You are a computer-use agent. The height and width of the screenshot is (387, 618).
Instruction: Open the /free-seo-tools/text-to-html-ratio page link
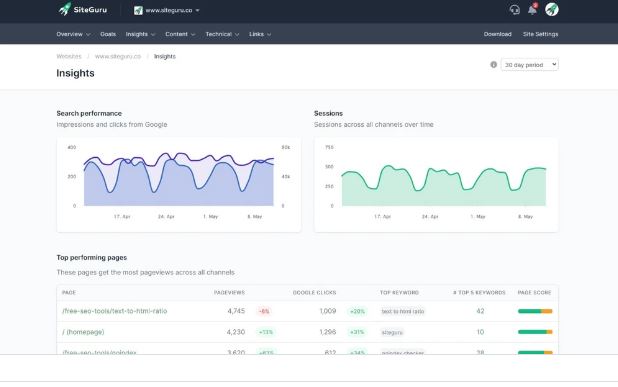click(115, 311)
